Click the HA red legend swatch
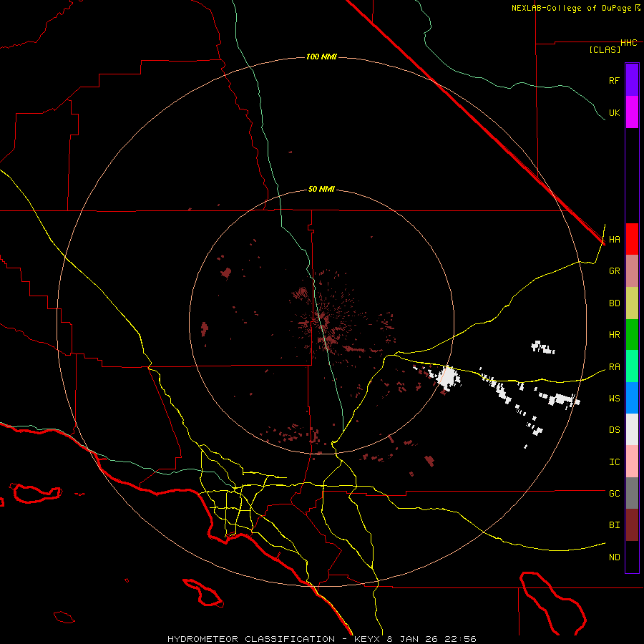644x644 pixels. click(632, 239)
